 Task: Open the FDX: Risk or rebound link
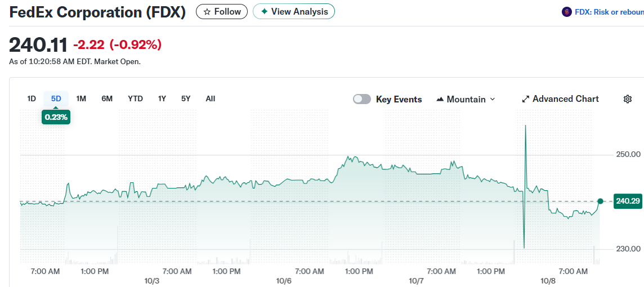[x=609, y=12]
